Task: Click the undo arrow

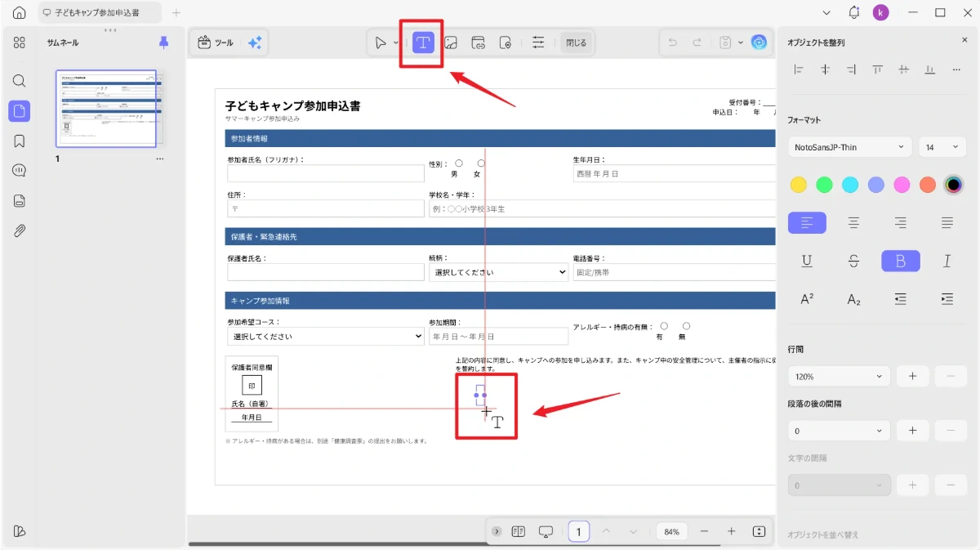Action: coord(673,43)
